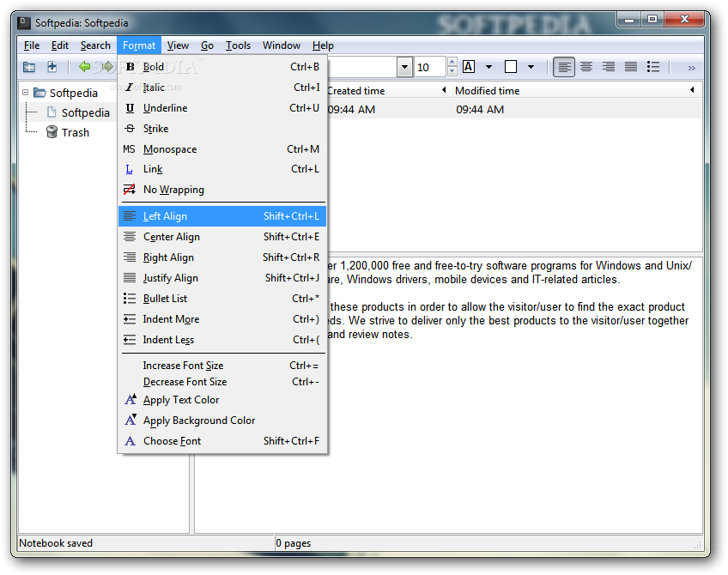Choose Italic from the Format menu
Screen dimensions: 728x575
(222, 88)
